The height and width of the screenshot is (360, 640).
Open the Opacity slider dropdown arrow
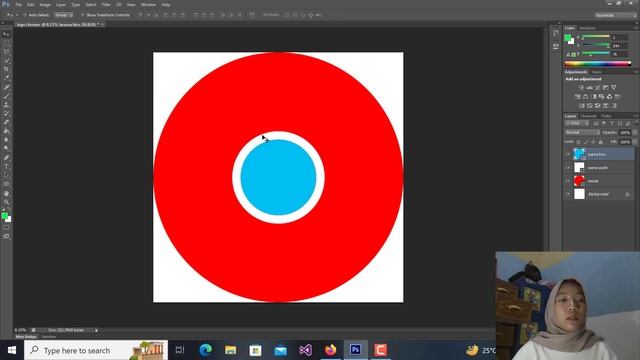(635, 133)
